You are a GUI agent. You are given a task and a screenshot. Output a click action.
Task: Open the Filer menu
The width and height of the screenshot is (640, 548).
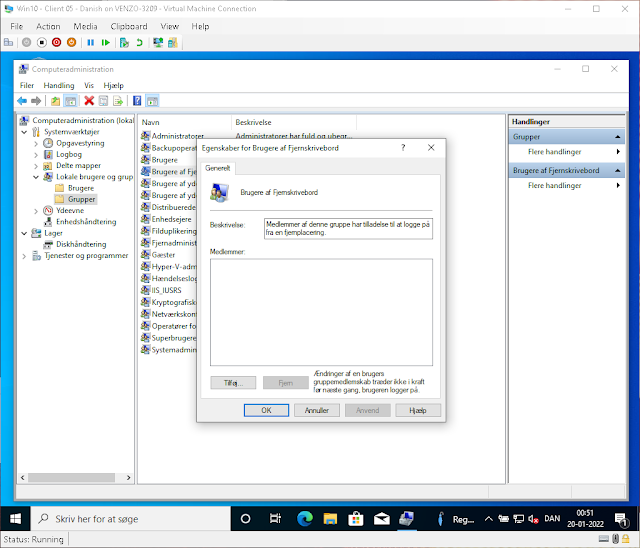point(27,85)
